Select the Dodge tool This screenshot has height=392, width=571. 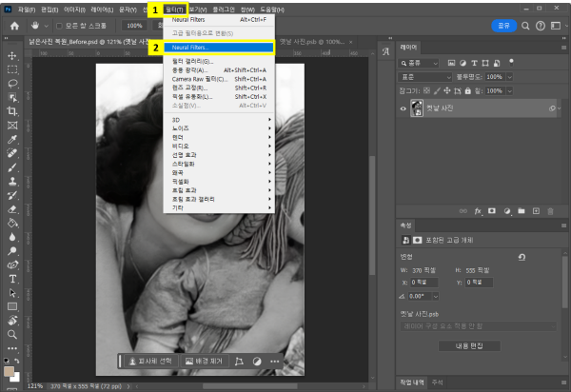tap(12, 251)
